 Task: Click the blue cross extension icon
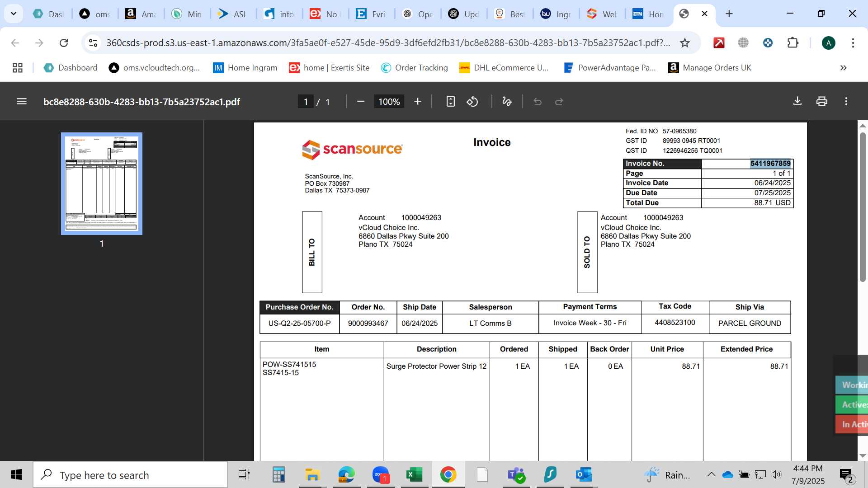[x=768, y=43]
